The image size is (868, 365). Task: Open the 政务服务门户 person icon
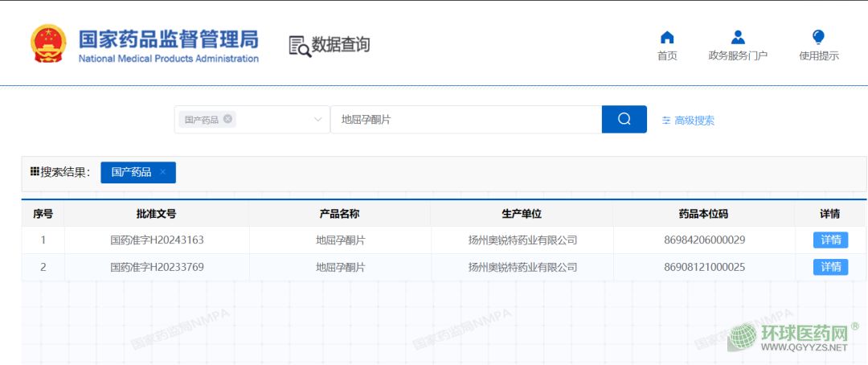pyautogui.click(x=737, y=38)
